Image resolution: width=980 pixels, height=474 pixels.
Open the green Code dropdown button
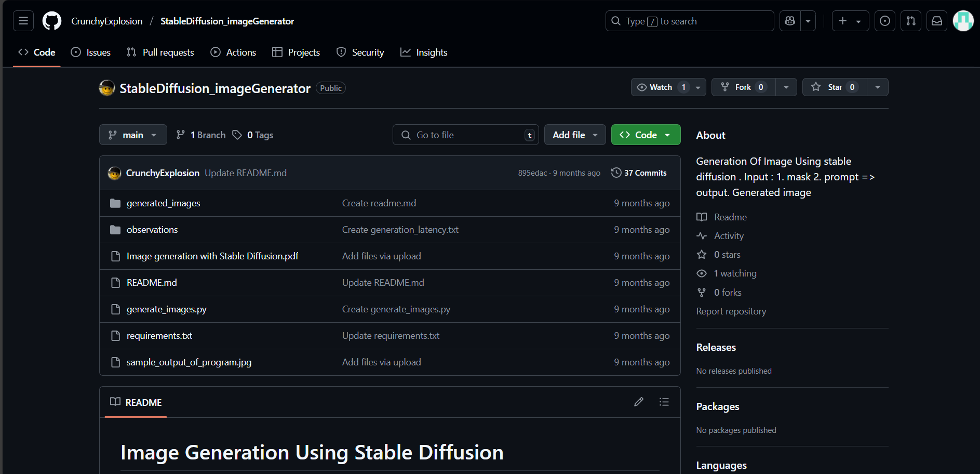coord(646,135)
